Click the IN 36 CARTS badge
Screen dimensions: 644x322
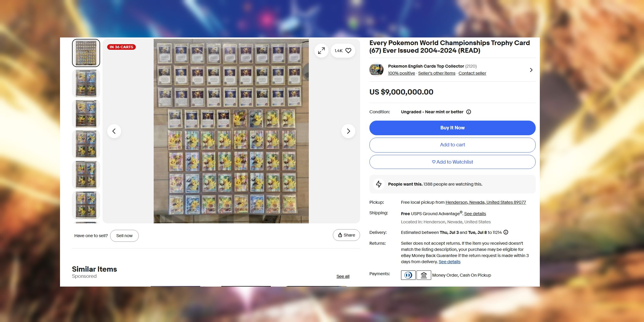pos(121,47)
